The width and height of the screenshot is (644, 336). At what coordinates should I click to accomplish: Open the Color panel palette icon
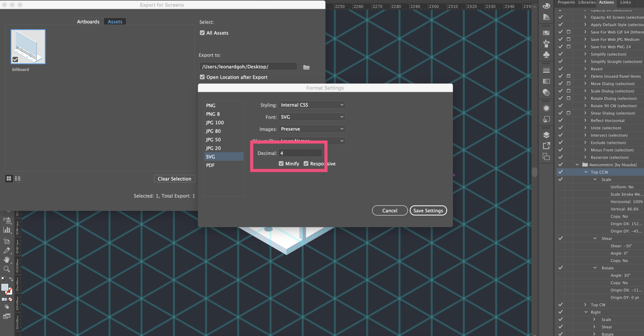pyautogui.click(x=546, y=6)
